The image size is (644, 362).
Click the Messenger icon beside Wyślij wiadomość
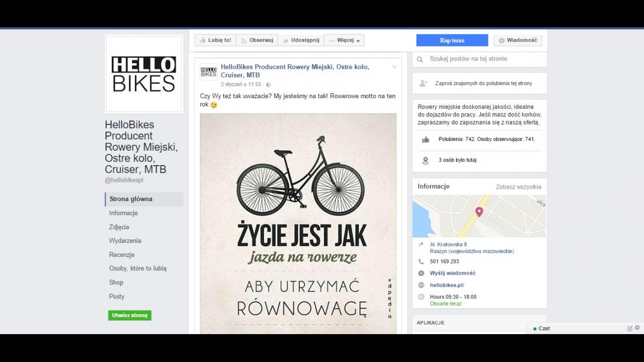click(421, 274)
